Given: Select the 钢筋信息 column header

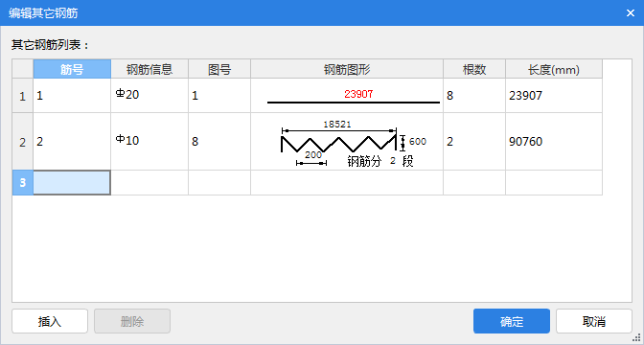Looking at the screenshot, I should coord(149,69).
